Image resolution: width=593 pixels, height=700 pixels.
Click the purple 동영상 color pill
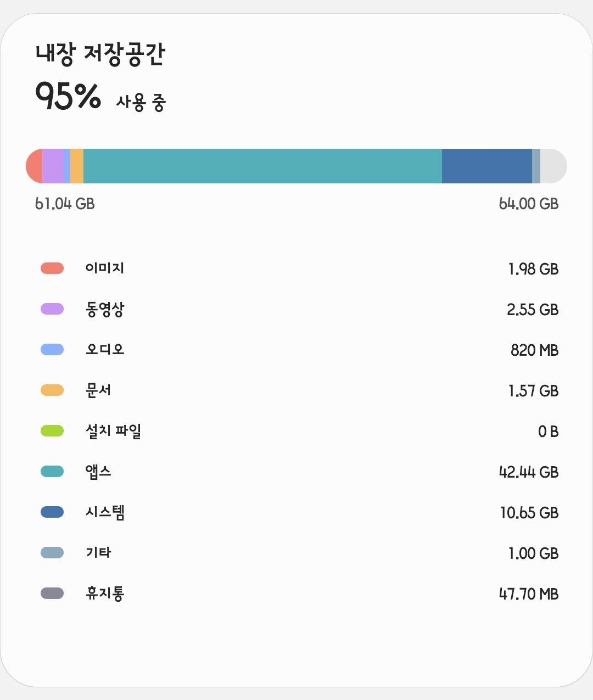(x=52, y=309)
